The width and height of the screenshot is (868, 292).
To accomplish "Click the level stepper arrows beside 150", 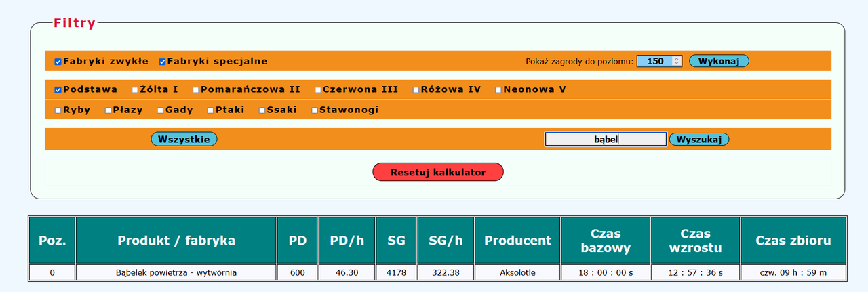I will coord(676,61).
